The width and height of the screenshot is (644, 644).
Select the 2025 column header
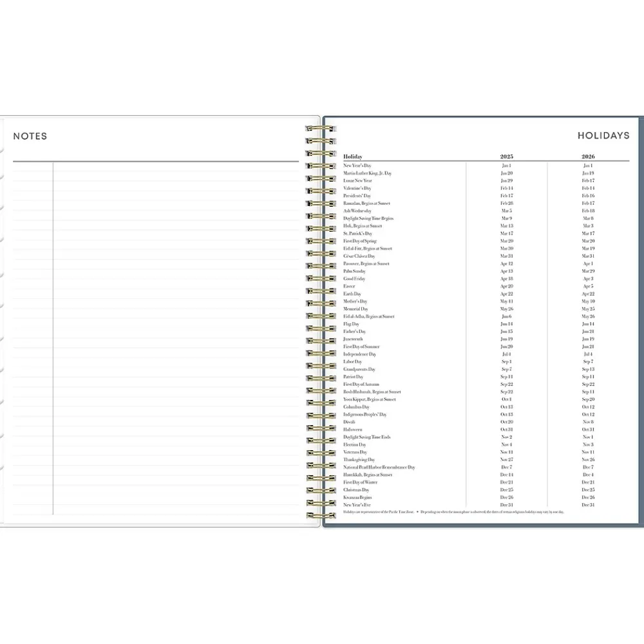pyautogui.click(x=507, y=156)
